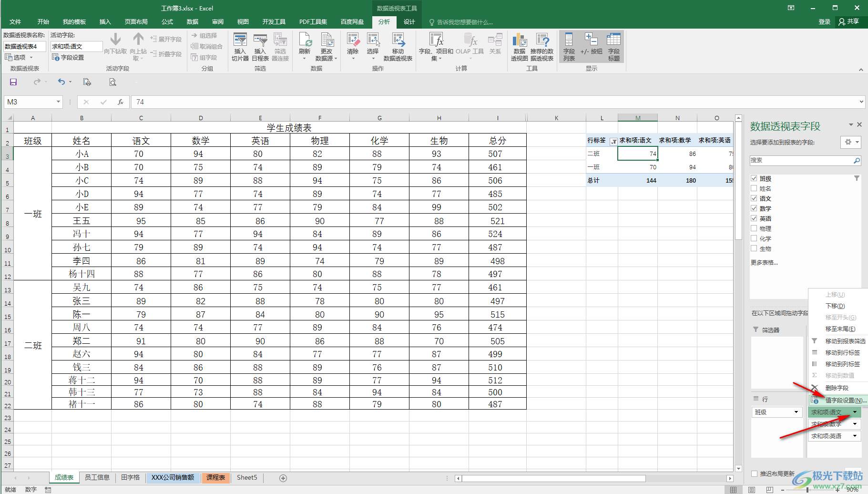The height and width of the screenshot is (494, 868).
Task: Uncheck the 班级 field checkbox
Action: pos(754,178)
